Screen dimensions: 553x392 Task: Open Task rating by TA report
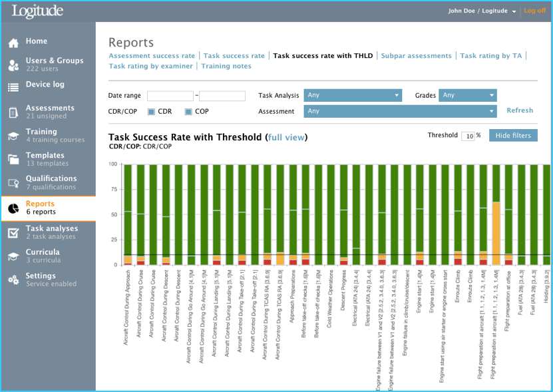click(x=490, y=56)
